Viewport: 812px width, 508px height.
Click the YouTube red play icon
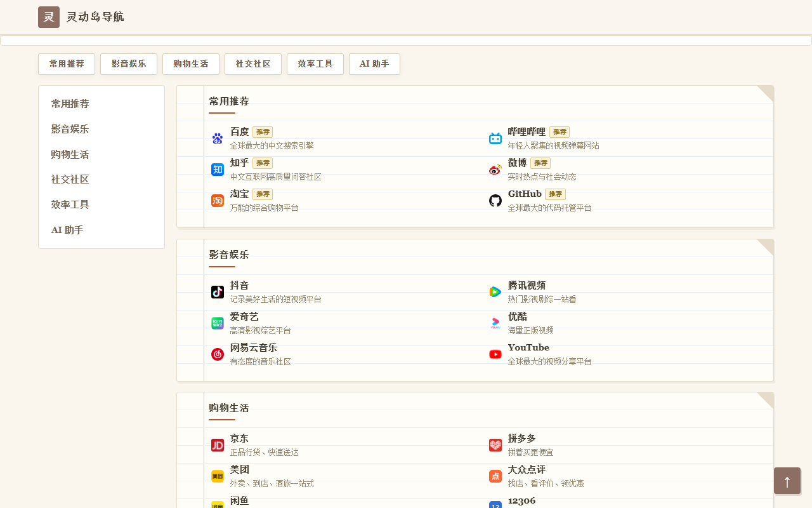tap(495, 354)
